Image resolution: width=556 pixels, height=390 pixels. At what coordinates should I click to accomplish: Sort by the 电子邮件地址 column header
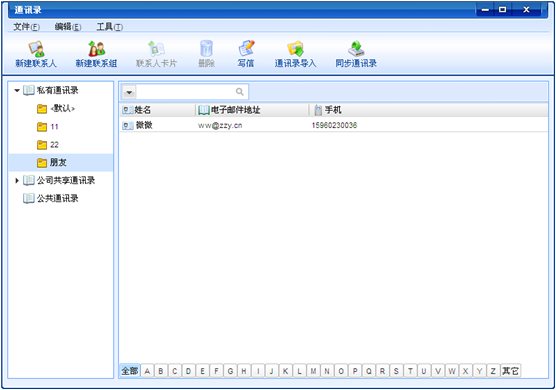click(x=252, y=110)
